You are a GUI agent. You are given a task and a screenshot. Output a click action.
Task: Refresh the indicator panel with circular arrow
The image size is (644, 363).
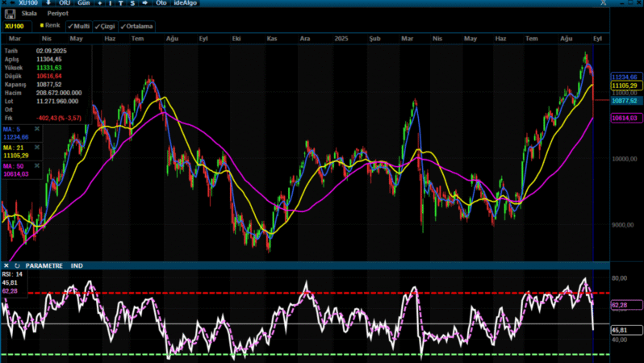coord(17,265)
